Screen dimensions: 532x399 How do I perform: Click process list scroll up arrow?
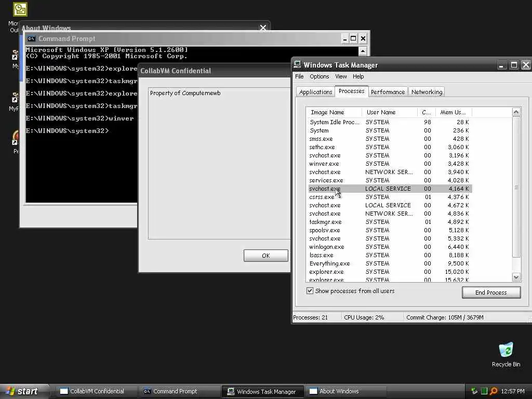516,112
